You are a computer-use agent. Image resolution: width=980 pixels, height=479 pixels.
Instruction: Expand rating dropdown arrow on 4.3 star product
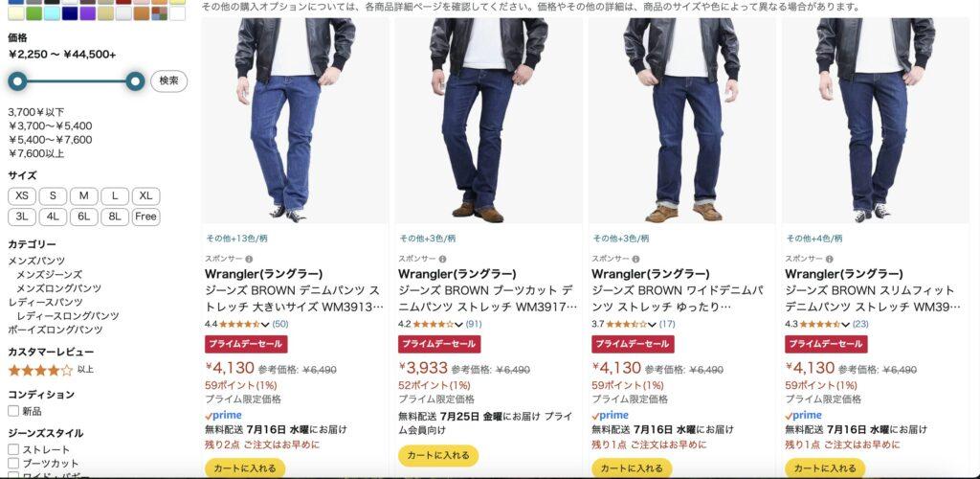pos(846,325)
